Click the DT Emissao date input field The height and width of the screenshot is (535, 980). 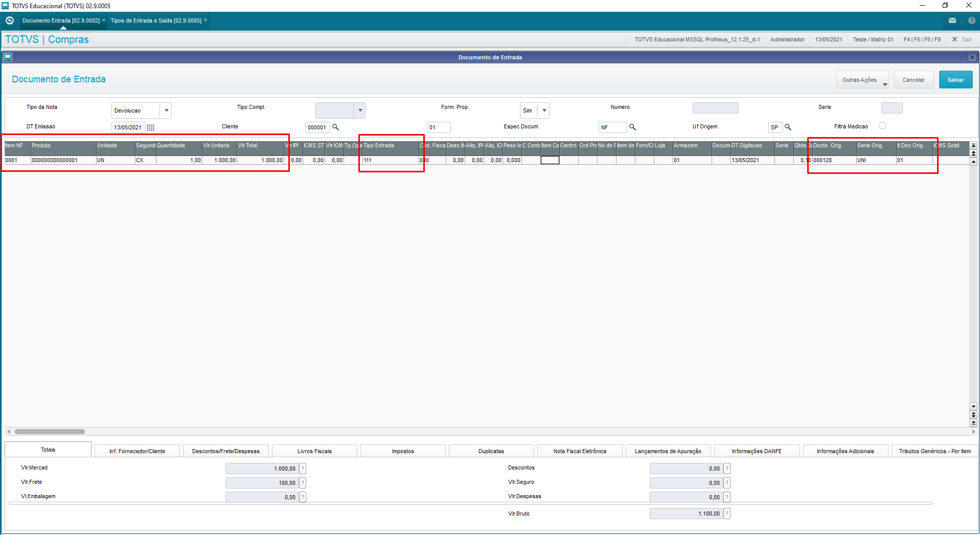coord(128,127)
